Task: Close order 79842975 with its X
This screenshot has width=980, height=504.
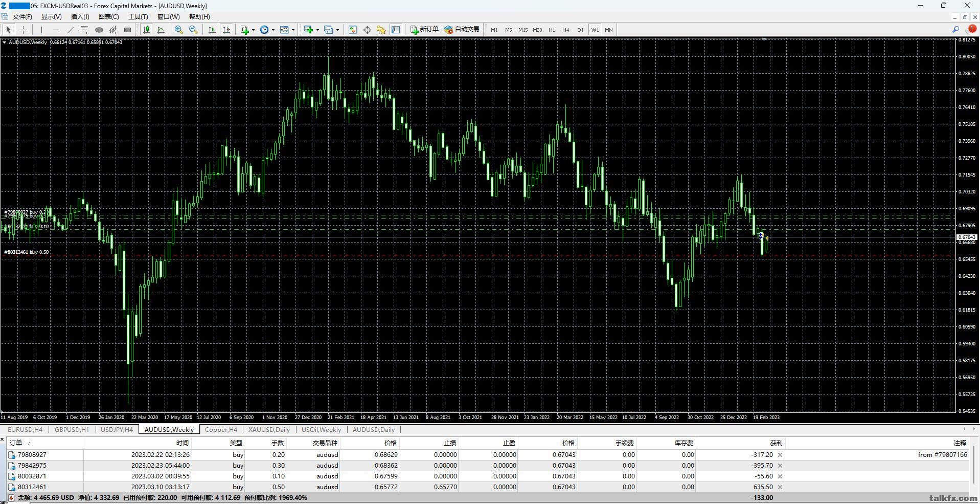Action: click(x=780, y=466)
